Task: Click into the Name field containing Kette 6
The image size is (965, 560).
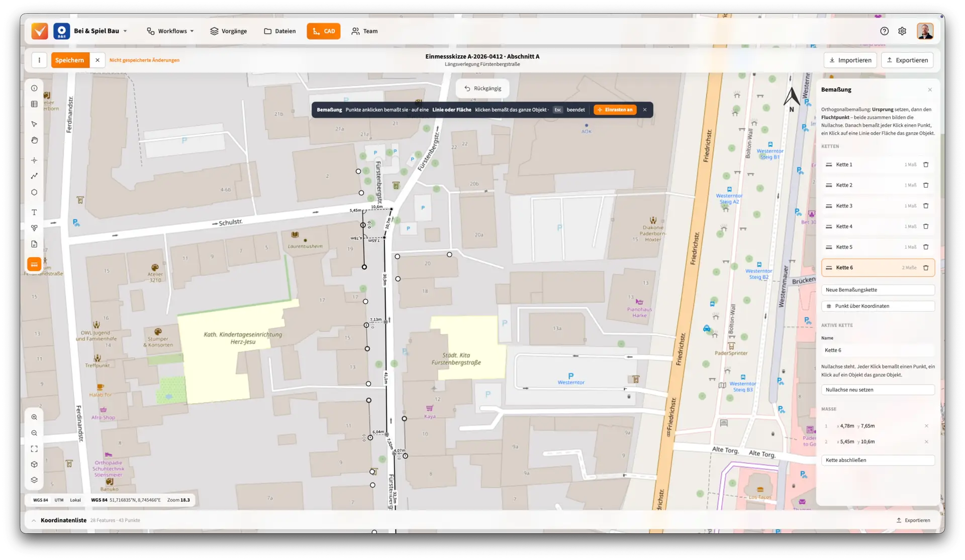Action: point(878,351)
